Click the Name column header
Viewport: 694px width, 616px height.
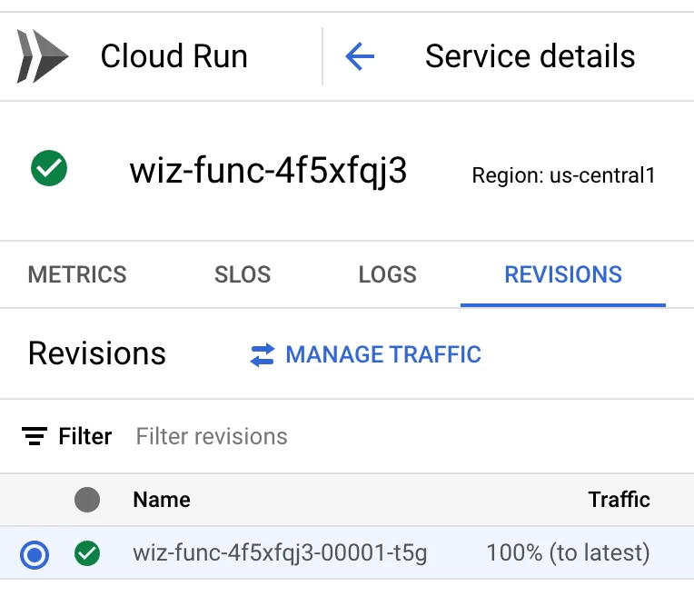[x=162, y=500]
